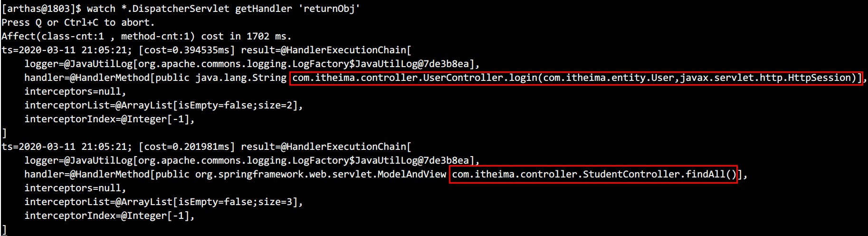Image resolution: width=868 pixels, height=236 pixels.
Task: Click the interceptorList line showing size=3
Action: pyautogui.click(x=163, y=202)
